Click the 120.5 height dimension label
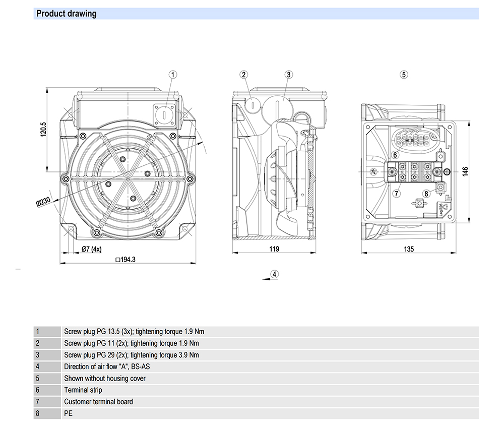Image resolution: width=504 pixels, height=429 pixels. pos(44,129)
